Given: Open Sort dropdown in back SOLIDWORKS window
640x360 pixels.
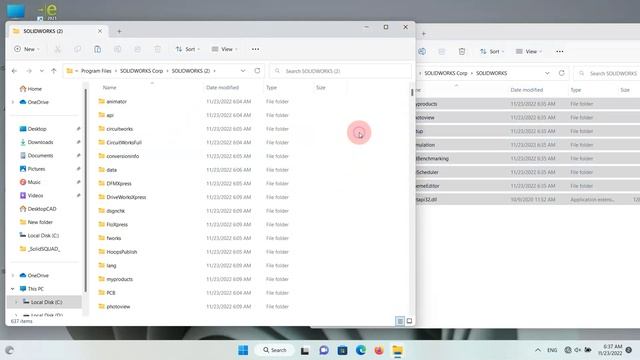Looking at the screenshot, I should [x=492, y=51].
